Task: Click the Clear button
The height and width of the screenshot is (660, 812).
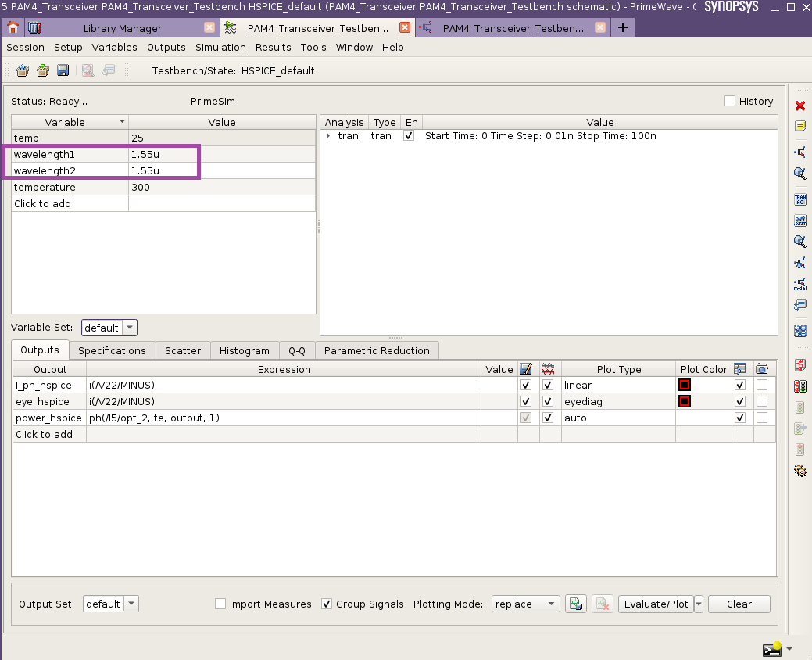Action: [739, 604]
